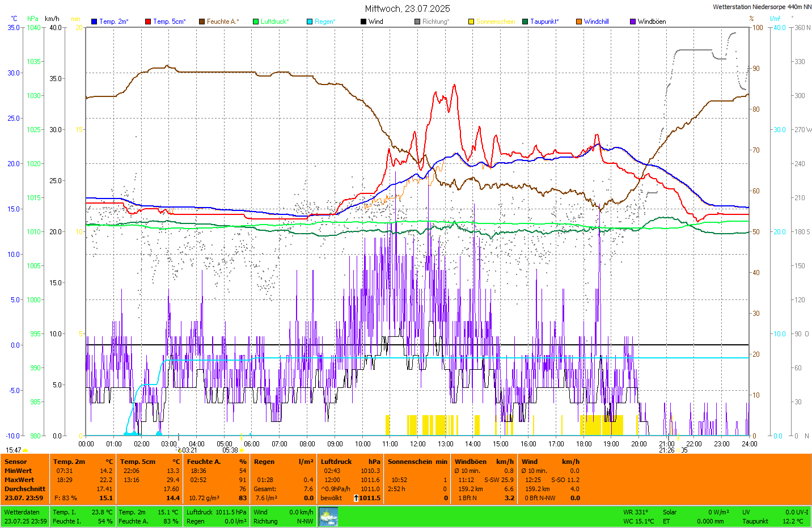
Task: Click the purple Windböen legend square
Action: coord(633,22)
